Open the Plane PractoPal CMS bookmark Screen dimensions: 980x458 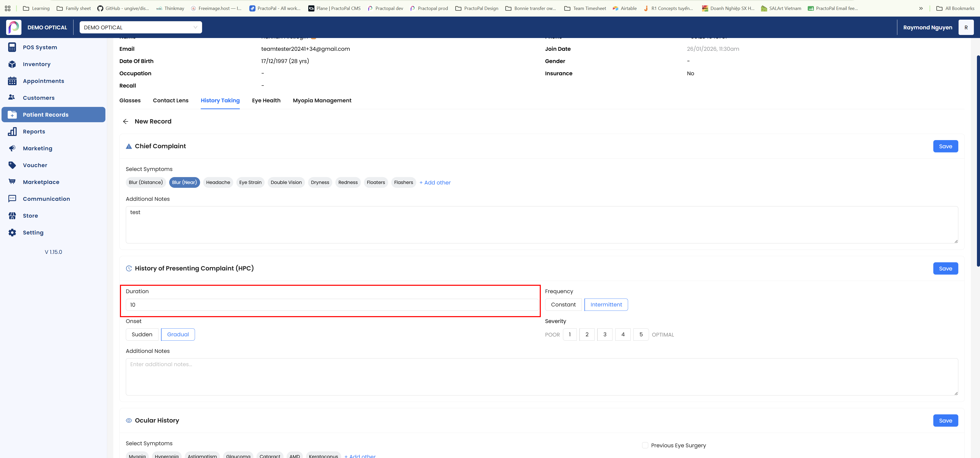[334, 8]
